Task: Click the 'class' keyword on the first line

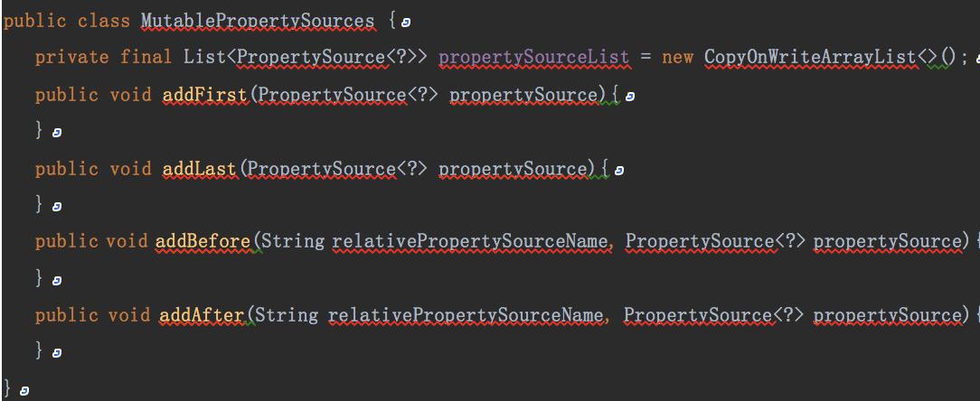Action: [104, 22]
